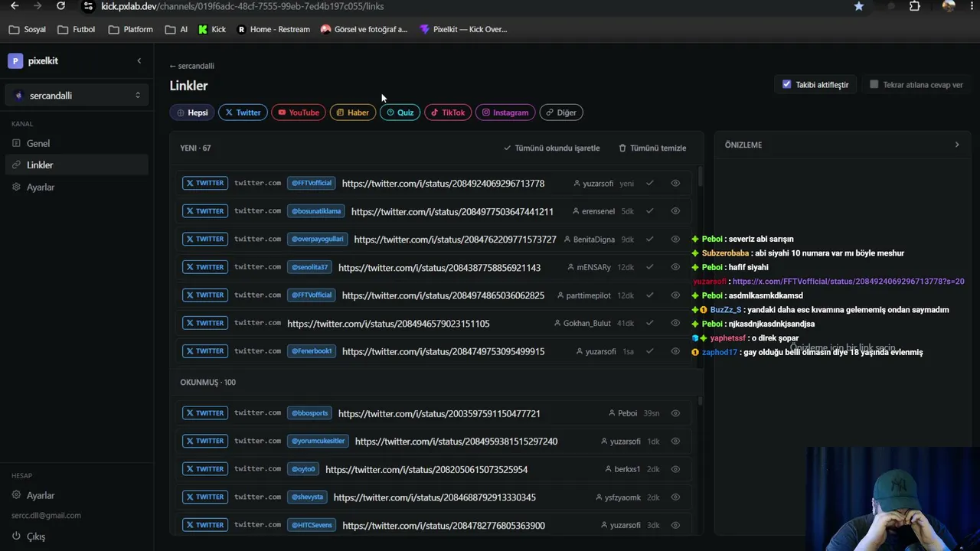
Task: Open the Genel sidebar page
Action: pos(77,143)
